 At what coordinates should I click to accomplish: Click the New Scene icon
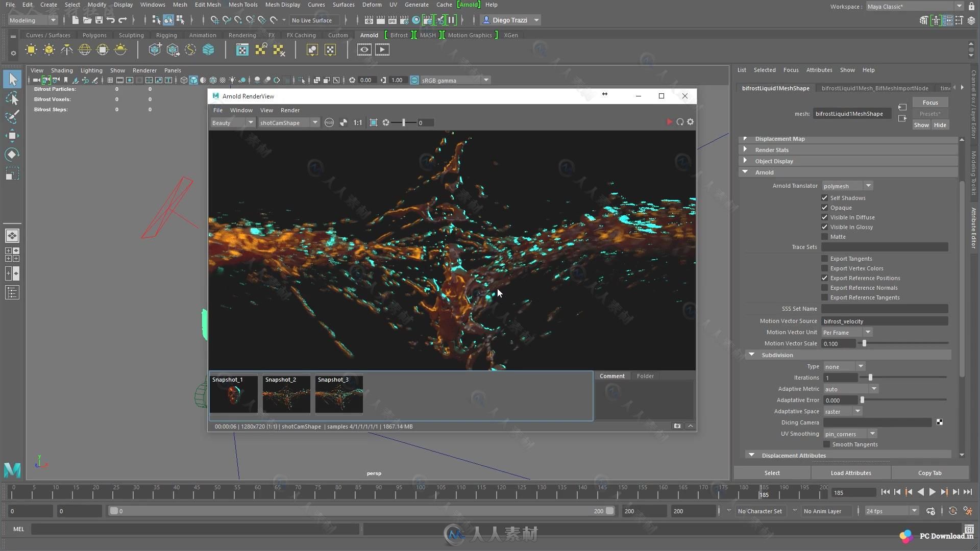pyautogui.click(x=75, y=20)
